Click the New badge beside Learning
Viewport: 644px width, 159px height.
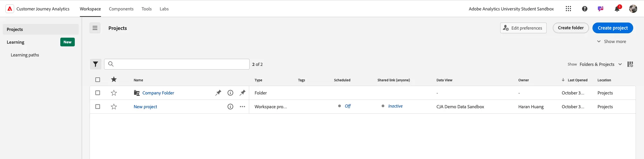pos(67,42)
